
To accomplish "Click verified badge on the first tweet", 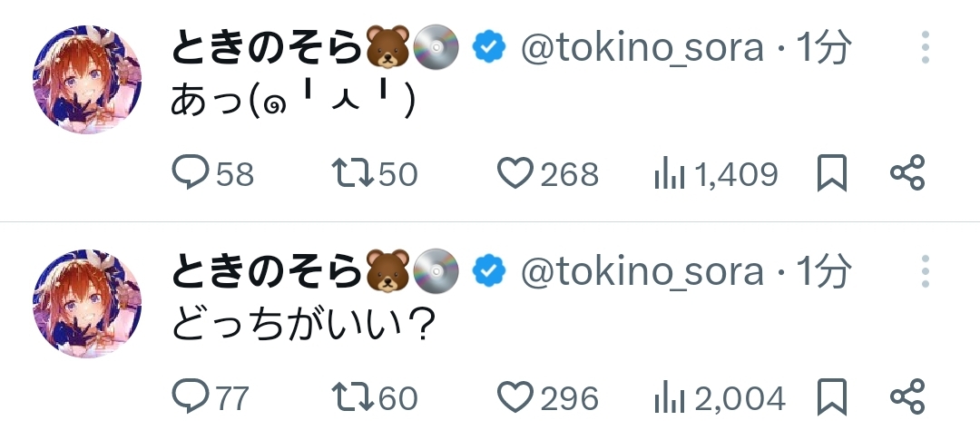I will click(x=489, y=47).
